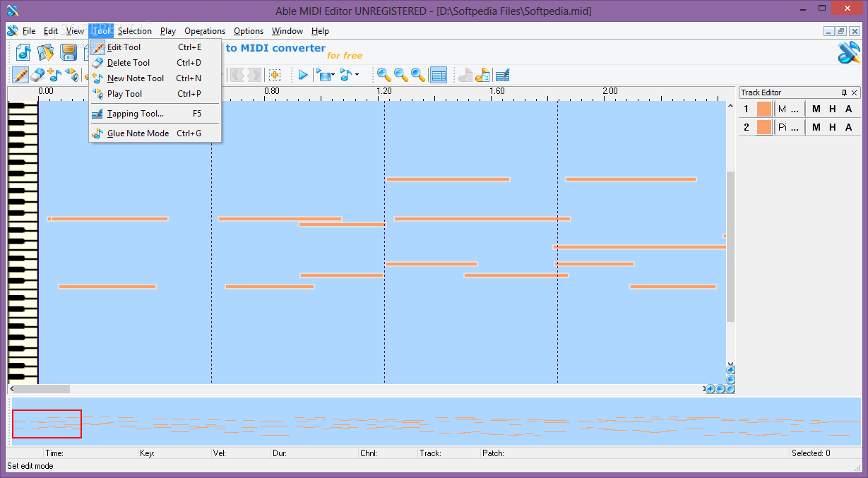Select the New Note tool toolbar icon
Viewport: 868px width, 478px height.
click(55, 75)
